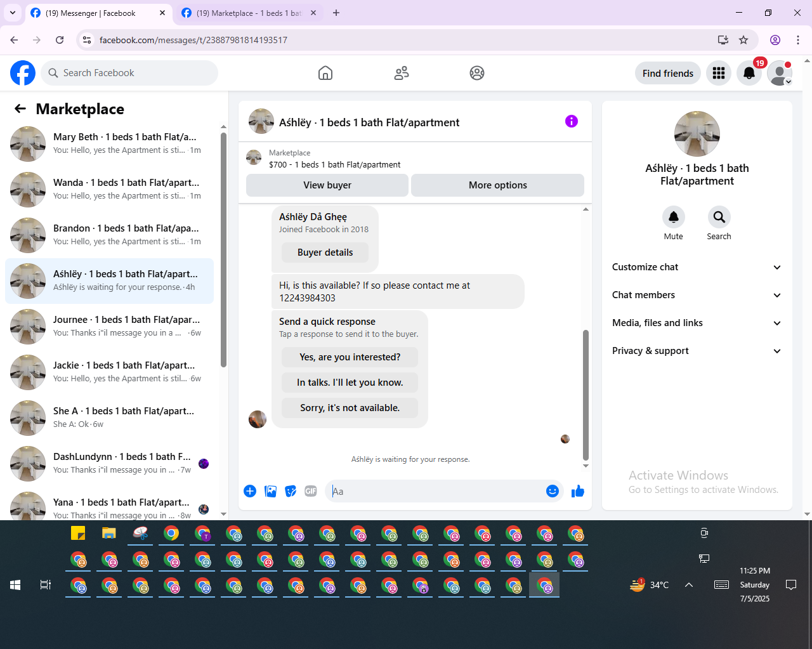Open Brandon conversation
812x649 pixels.
point(109,235)
